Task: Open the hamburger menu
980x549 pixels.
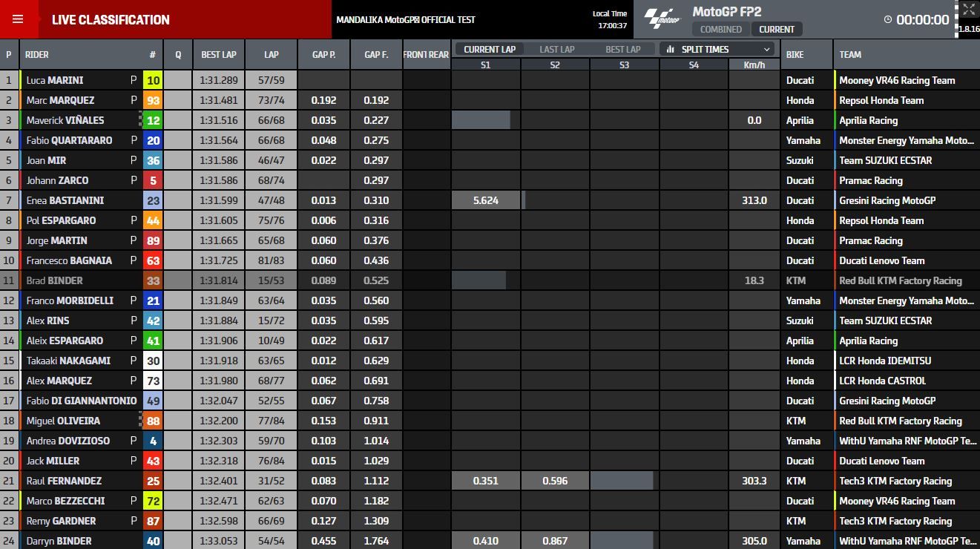Action: pyautogui.click(x=18, y=19)
